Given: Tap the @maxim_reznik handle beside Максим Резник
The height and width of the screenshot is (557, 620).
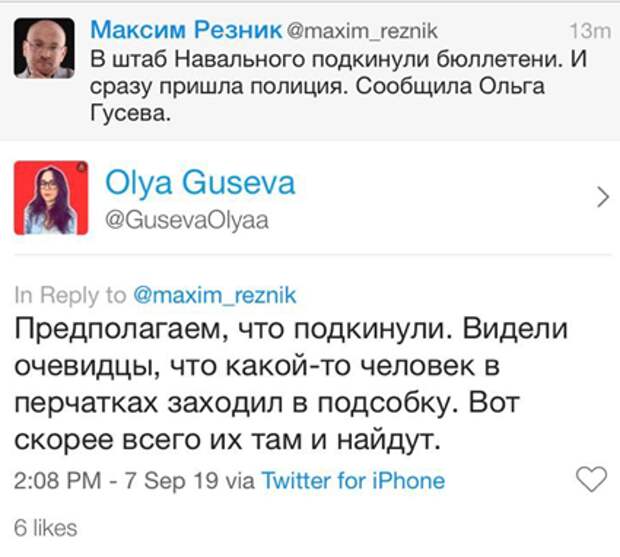Looking at the screenshot, I should [361, 31].
